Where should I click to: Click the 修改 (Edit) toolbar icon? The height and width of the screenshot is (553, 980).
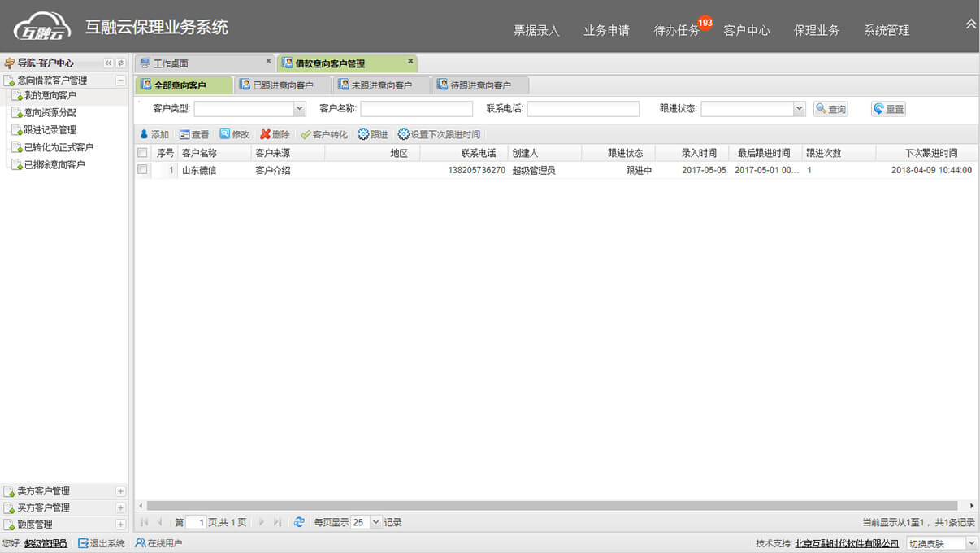tap(224, 134)
